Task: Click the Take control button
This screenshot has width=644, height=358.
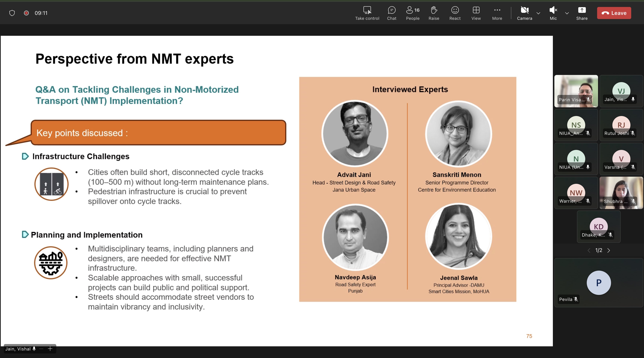Action: point(367,13)
